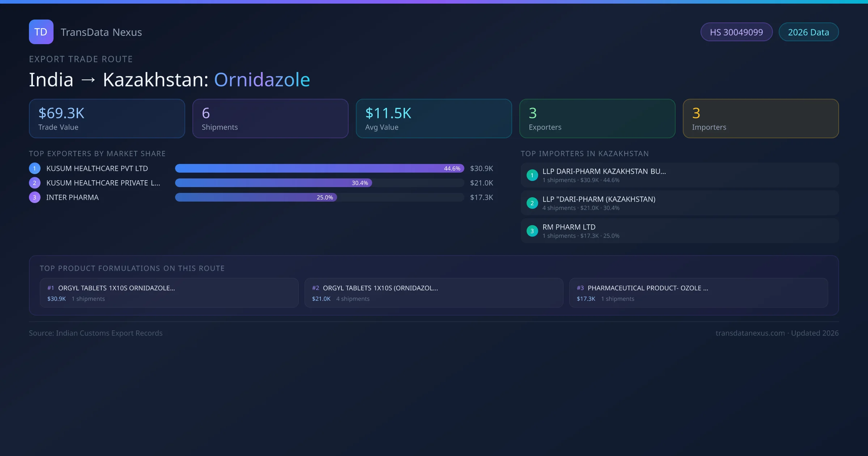Select the 3 Exporters card
This screenshot has height=456, width=868.
click(597, 119)
